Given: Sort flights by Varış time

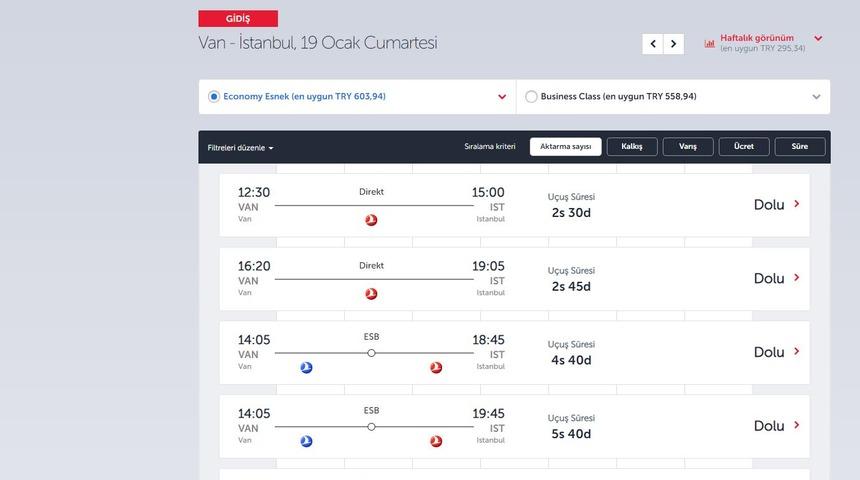Looking at the screenshot, I should [688, 147].
